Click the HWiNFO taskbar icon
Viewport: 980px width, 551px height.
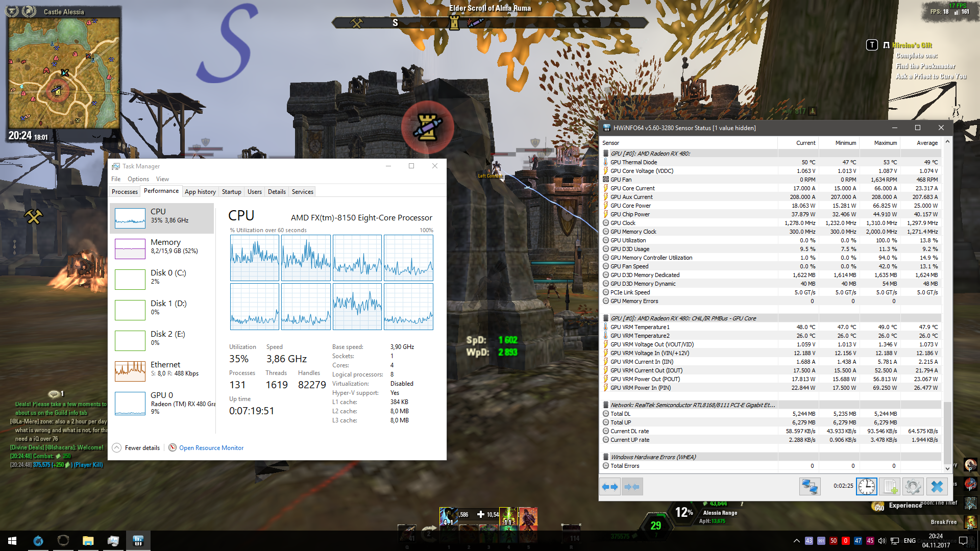coord(138,541)
